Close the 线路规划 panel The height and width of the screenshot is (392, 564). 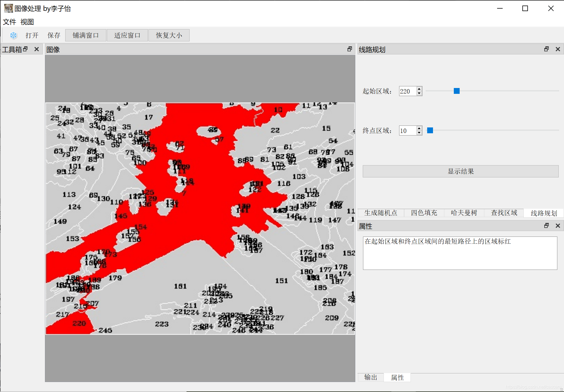558,49
